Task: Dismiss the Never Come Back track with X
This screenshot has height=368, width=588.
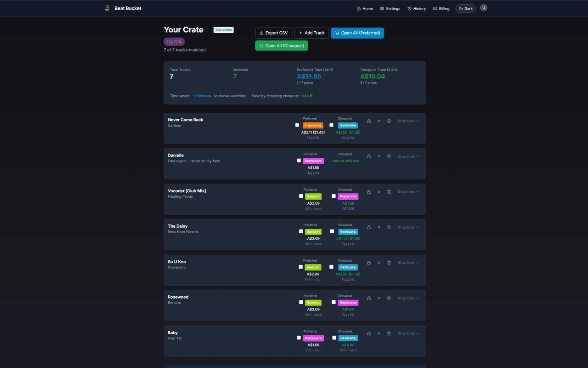Action: pyautogui.click(x=379, y=121)
